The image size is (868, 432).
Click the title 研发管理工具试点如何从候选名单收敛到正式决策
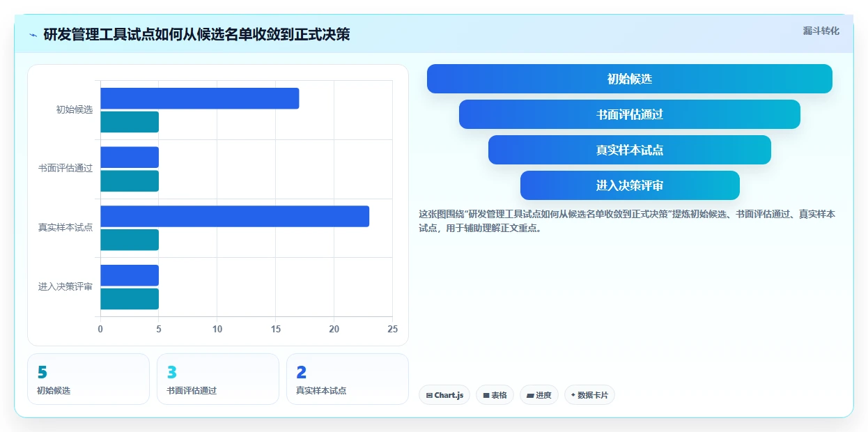[196, 34]
